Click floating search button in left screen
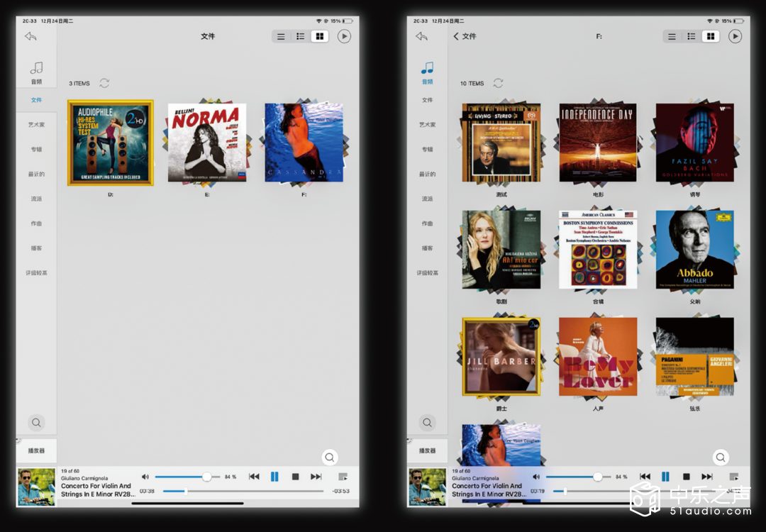766x532 pixels. pos(331,458)
